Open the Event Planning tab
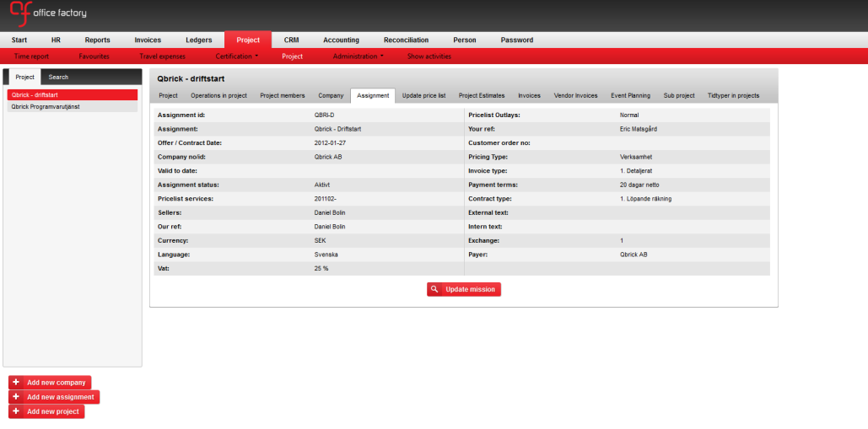Screen dimensions: 868x429 click(x=630, y=95)
